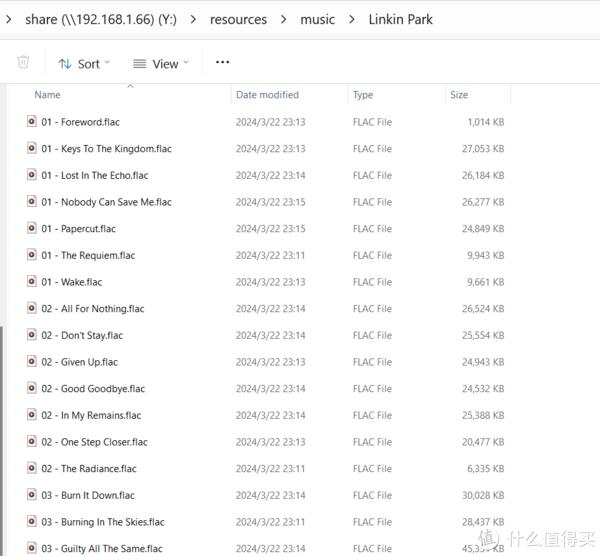The height and width of the screenshot is (556, 600).
Task: Open the Sort dropdown menu
Action: 84,64
